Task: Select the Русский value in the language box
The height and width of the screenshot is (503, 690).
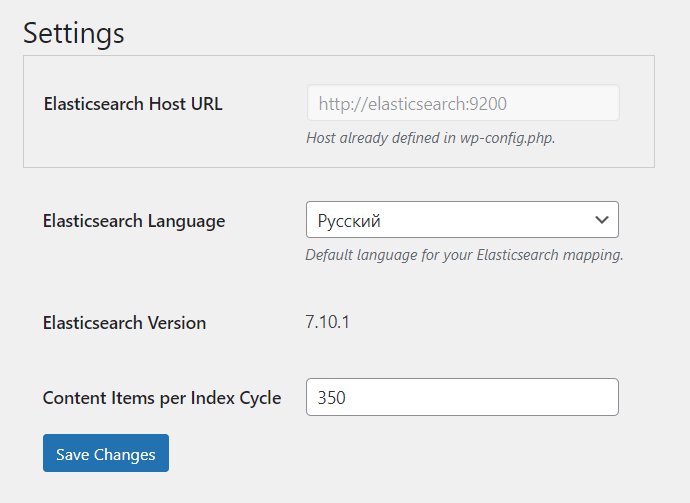Action: (350, 220)
